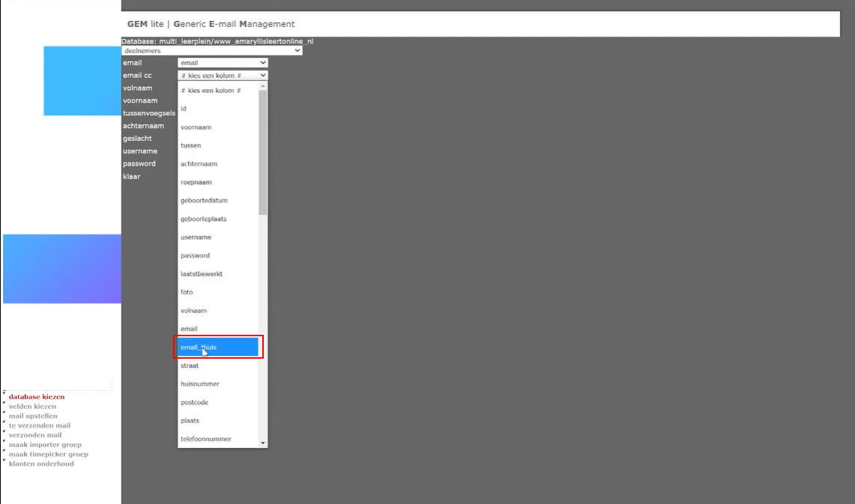This screenshot has height=504, width=855.
Task: Go to 'klanten onderhoud' page
Action: point(41,464)
